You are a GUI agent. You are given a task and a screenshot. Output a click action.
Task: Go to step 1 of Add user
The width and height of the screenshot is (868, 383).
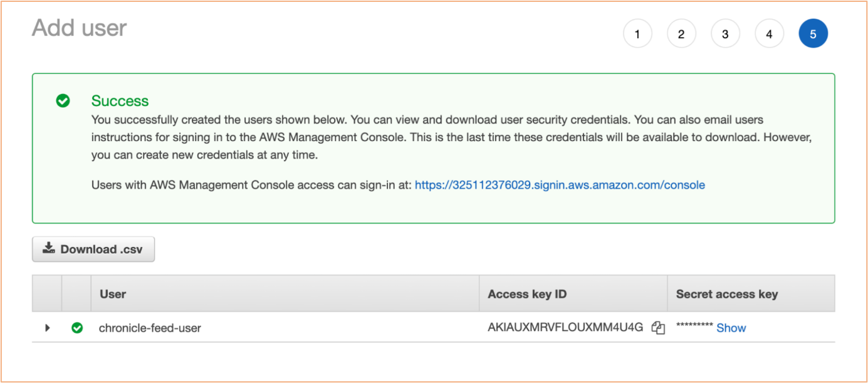(x=637, y=34)
